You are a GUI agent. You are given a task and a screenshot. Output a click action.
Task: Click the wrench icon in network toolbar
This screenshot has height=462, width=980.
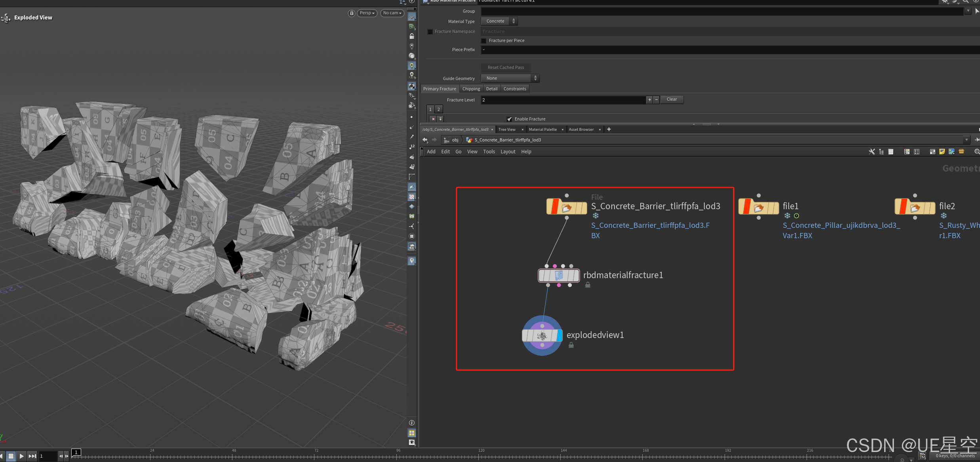(x=872, y=152)
